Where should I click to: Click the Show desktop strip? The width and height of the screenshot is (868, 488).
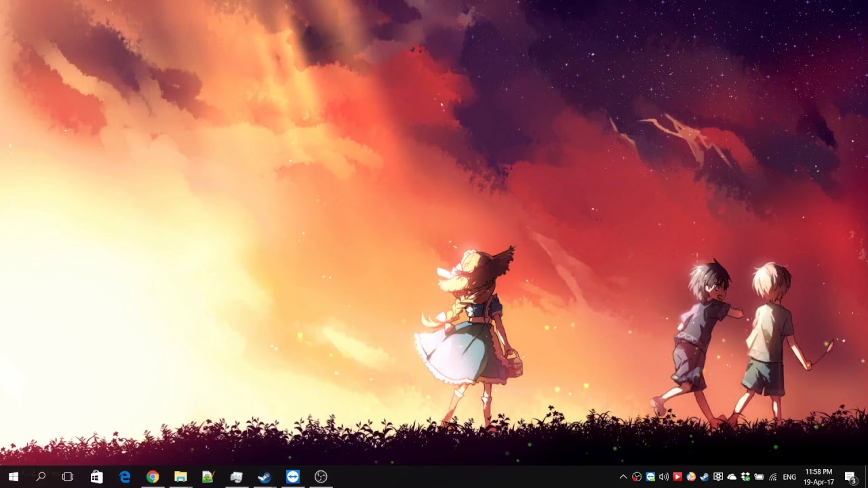click(x=866, y=477)
